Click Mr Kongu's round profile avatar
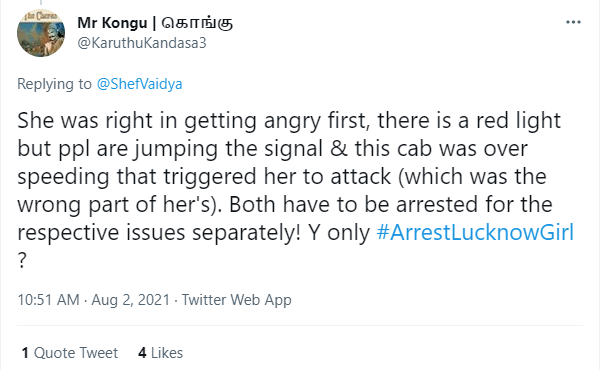613x370 pixels. tap(41, 33)
